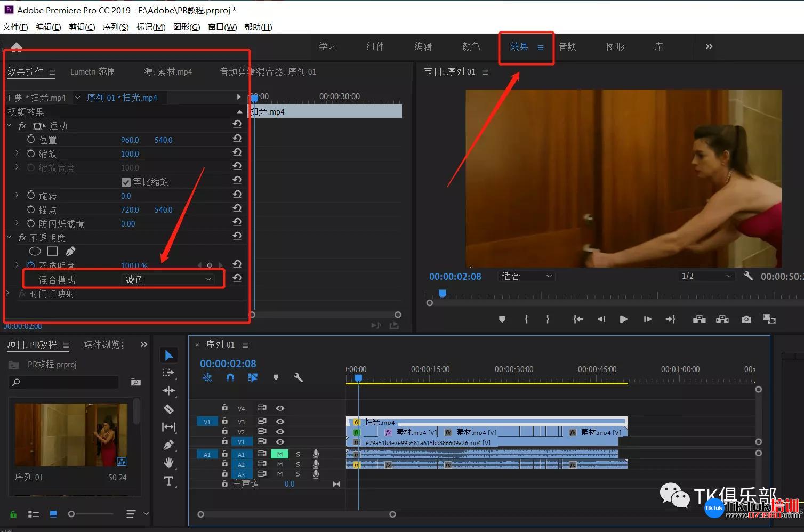
Task: Uncheck the 等比缩放 checkbox
Action: tap(126, 182)
